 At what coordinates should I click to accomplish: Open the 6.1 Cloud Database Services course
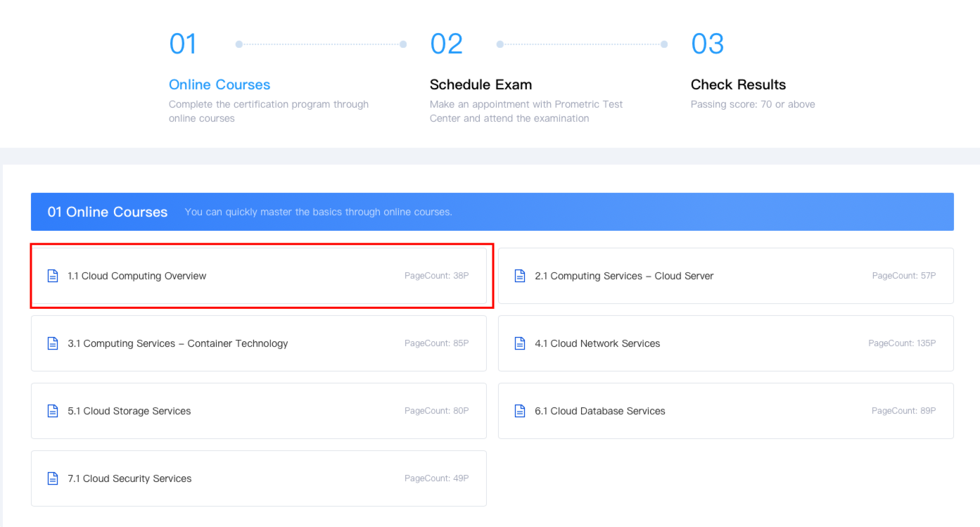coord(599,411)
